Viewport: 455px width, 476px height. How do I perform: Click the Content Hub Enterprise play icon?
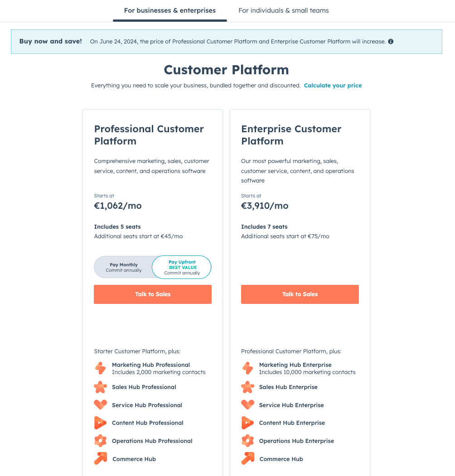tap(247, 423)
